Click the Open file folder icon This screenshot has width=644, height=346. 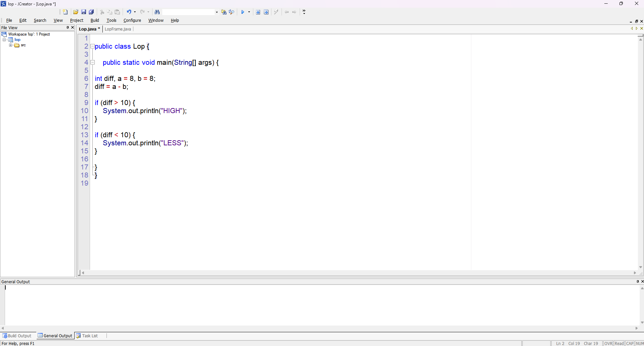76,12
